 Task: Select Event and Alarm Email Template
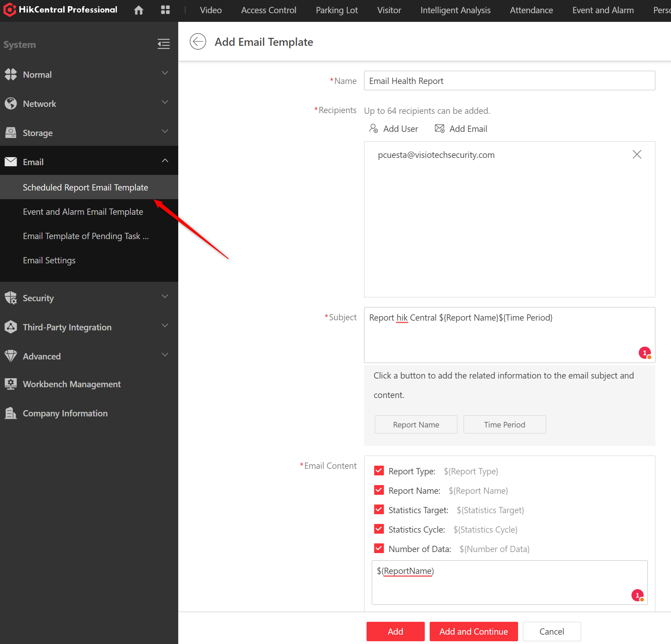coord(89,211)
